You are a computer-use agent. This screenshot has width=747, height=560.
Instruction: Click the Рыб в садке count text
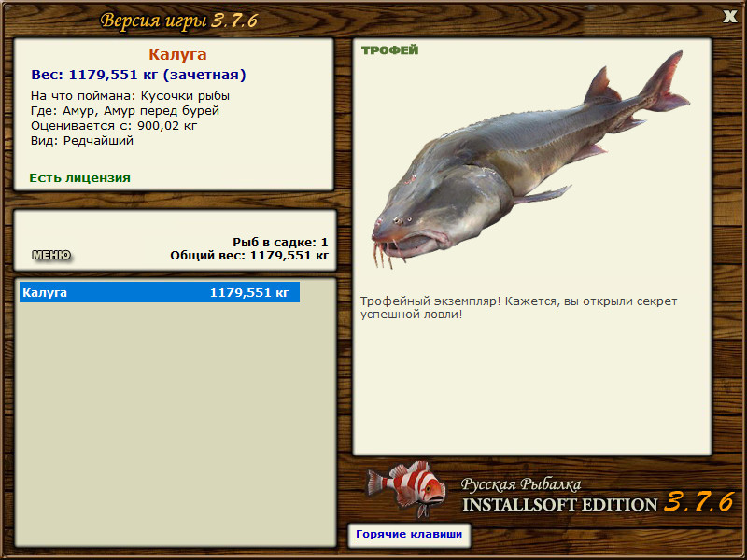[280, 243]
